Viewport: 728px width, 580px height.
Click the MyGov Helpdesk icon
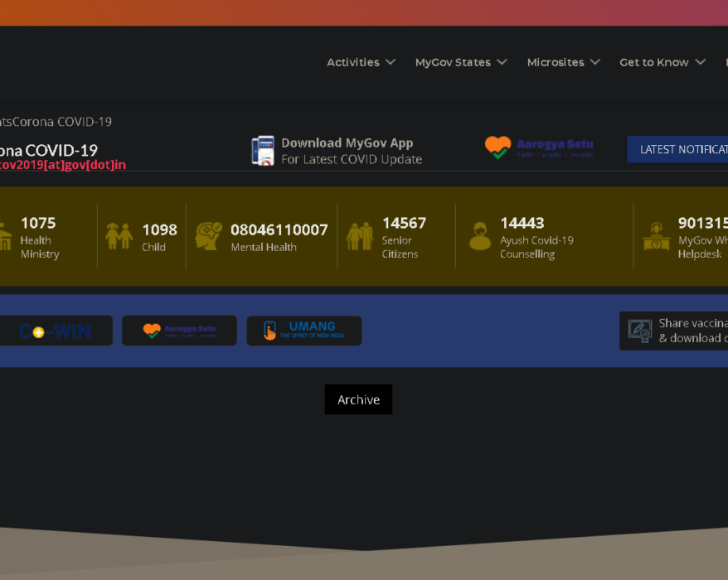coord(656,236)
